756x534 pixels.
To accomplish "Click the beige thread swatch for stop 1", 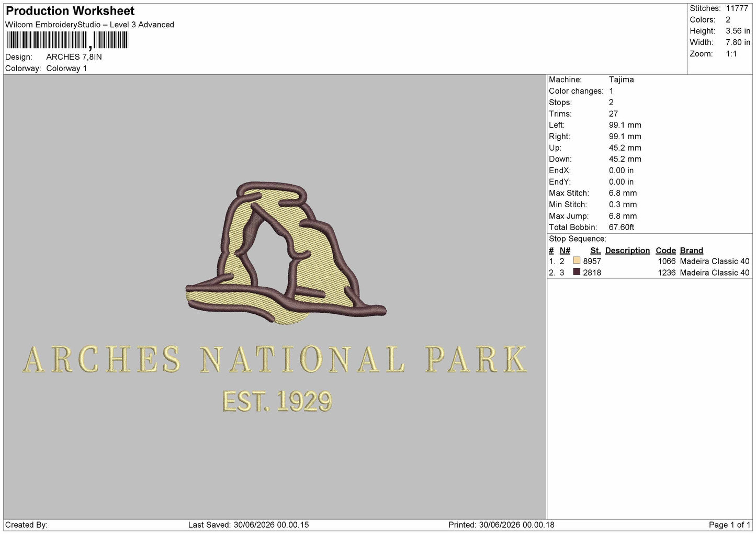I will pos(577,260).
